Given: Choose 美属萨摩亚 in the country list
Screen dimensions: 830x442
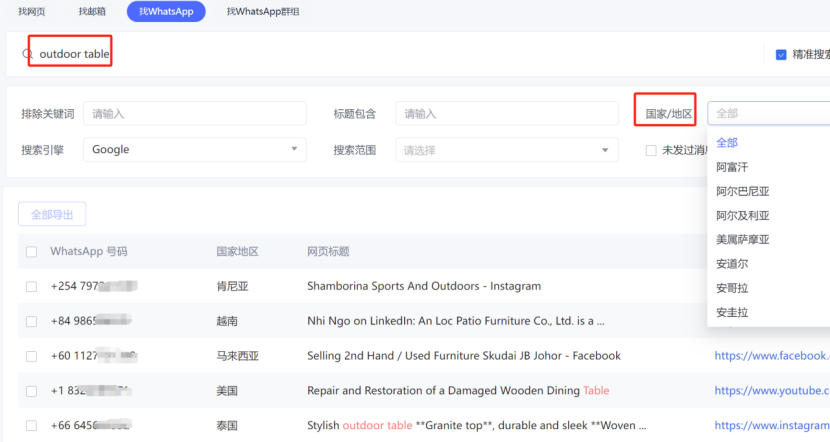Looking at the screenshot, I should [743, 240].
